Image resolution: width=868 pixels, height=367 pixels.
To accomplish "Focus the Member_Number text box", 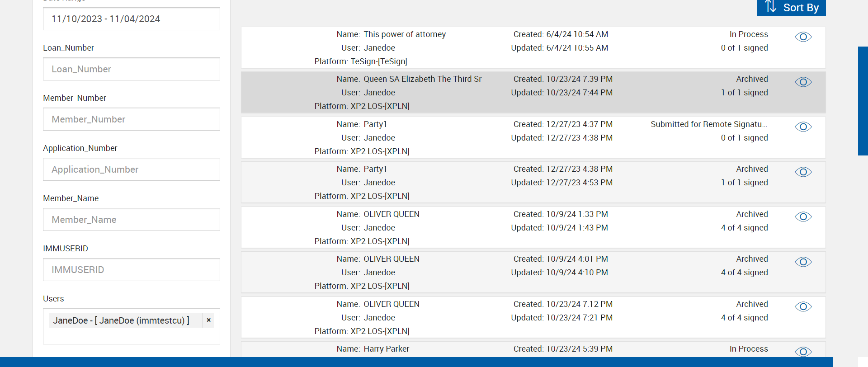I will pyautogui.click(x=131, y=119).
